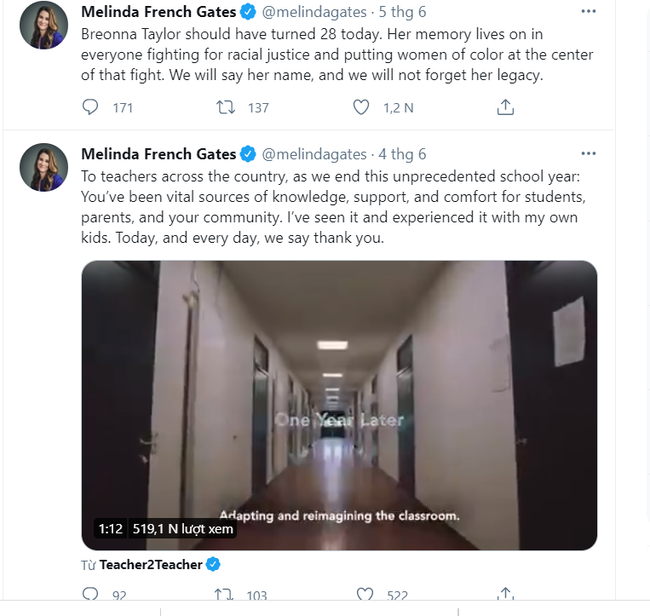Open Melinda French Gates name in first tweet
Screen dimensions: 650x616
158,12
